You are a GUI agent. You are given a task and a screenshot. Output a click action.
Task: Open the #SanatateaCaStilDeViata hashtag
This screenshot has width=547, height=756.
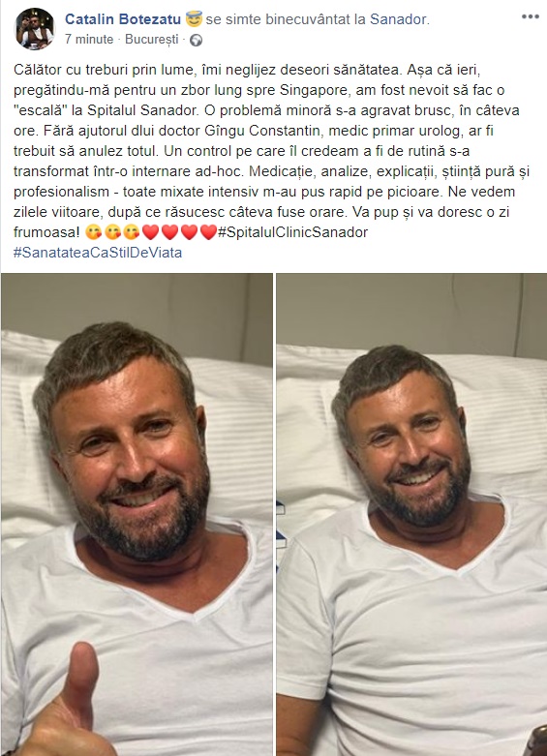click(98, 253)
